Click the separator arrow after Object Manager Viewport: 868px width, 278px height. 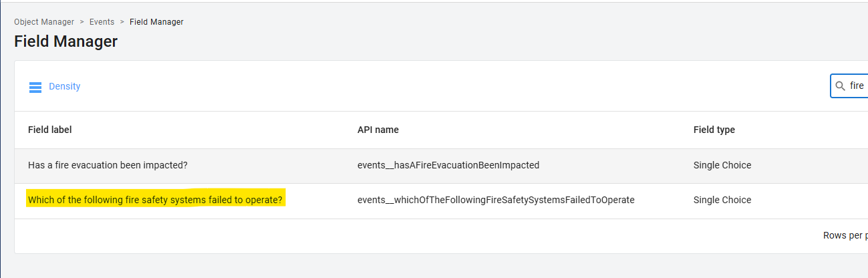(x=82, y=22)
